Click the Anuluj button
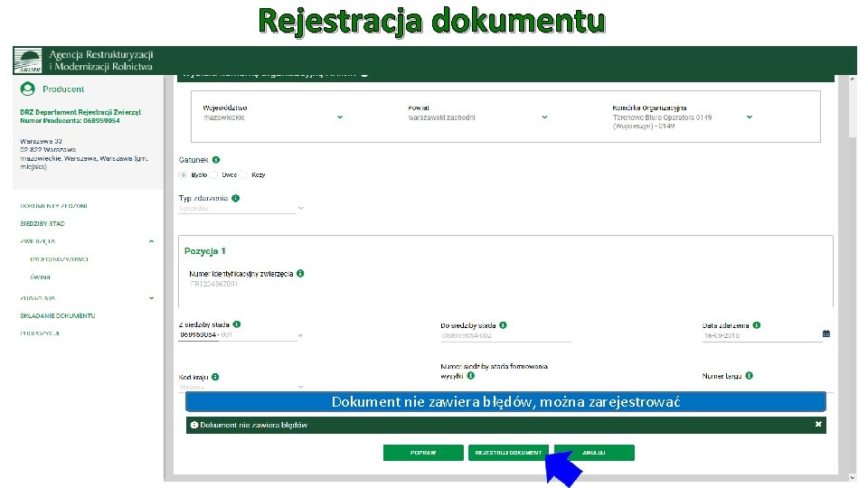868x488 pixels. [x=594, y=453]
